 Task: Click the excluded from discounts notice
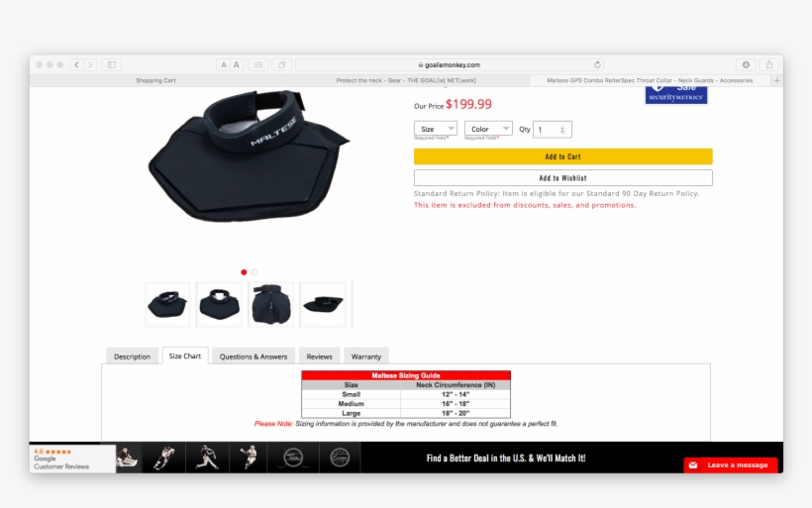pyautogui.click(x=525, y=205)
